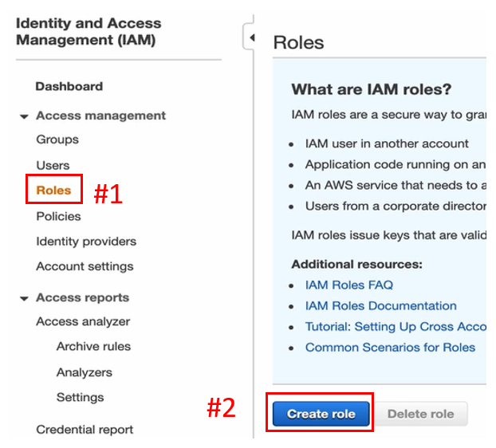Open Identity providers

(86, 242)
